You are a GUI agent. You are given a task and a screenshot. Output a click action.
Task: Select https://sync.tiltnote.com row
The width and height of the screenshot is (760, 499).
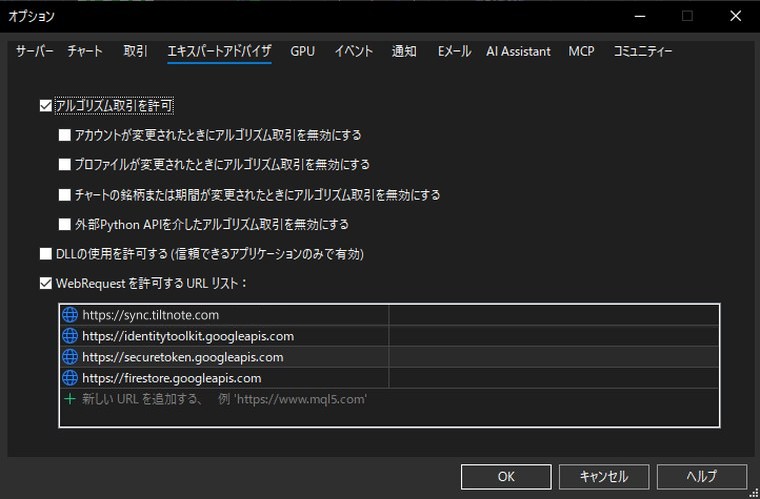pyautogui.click(x=389, y=315)
